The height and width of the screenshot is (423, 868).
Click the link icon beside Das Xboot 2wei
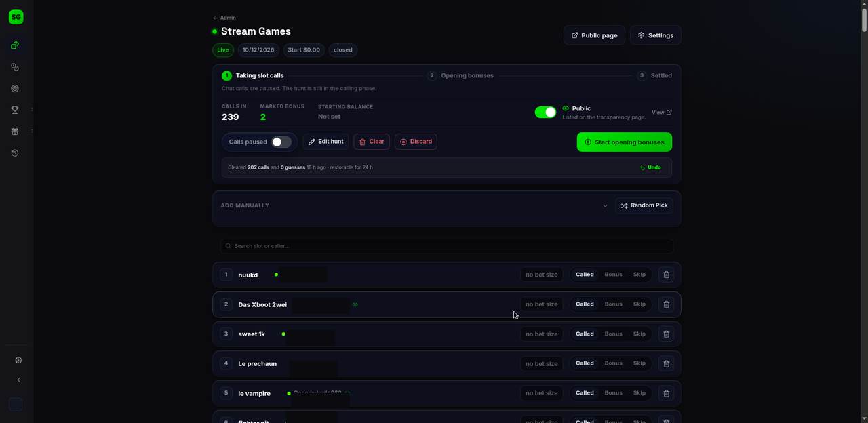click(x=355, y=304)
